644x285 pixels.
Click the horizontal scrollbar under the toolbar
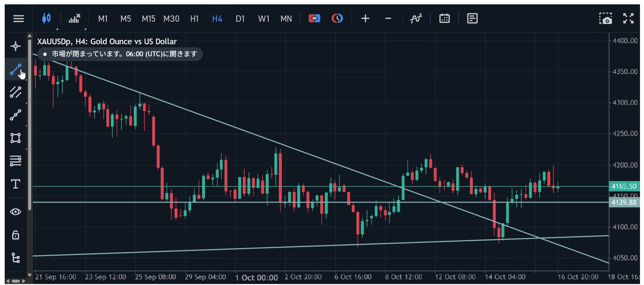point(16,281)
